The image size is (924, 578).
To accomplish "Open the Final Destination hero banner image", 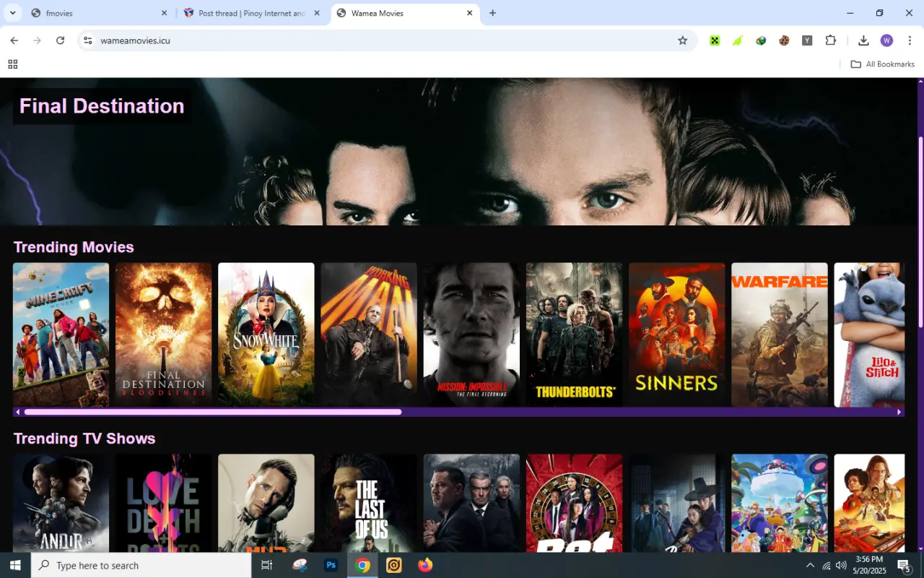I will [458, 152].
